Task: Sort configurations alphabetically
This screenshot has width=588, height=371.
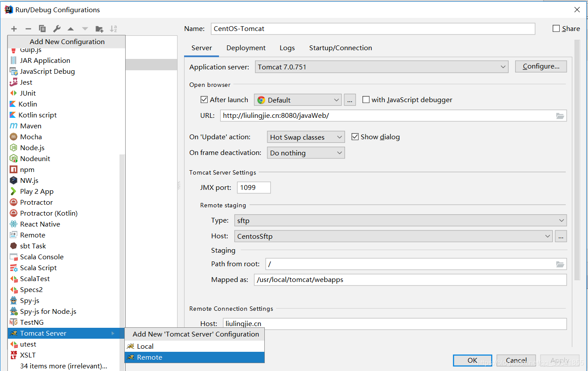Action: pos(113,29)
